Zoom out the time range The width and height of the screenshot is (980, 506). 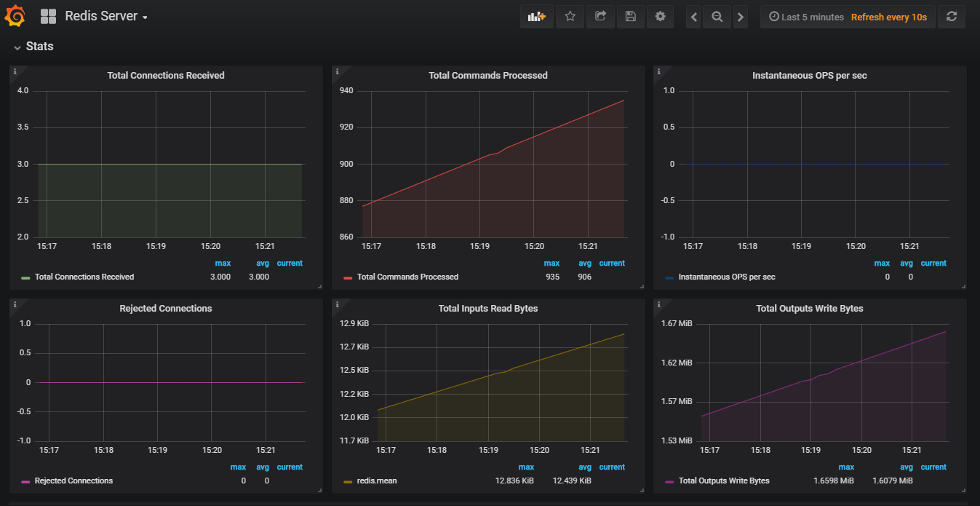[717, 17]
